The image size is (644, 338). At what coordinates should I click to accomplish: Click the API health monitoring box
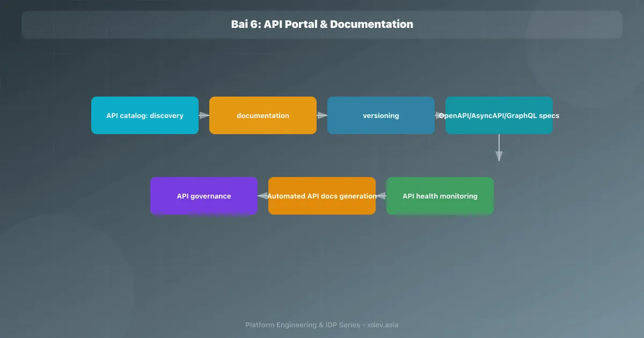pyautogui.click(x=440, y=196)
